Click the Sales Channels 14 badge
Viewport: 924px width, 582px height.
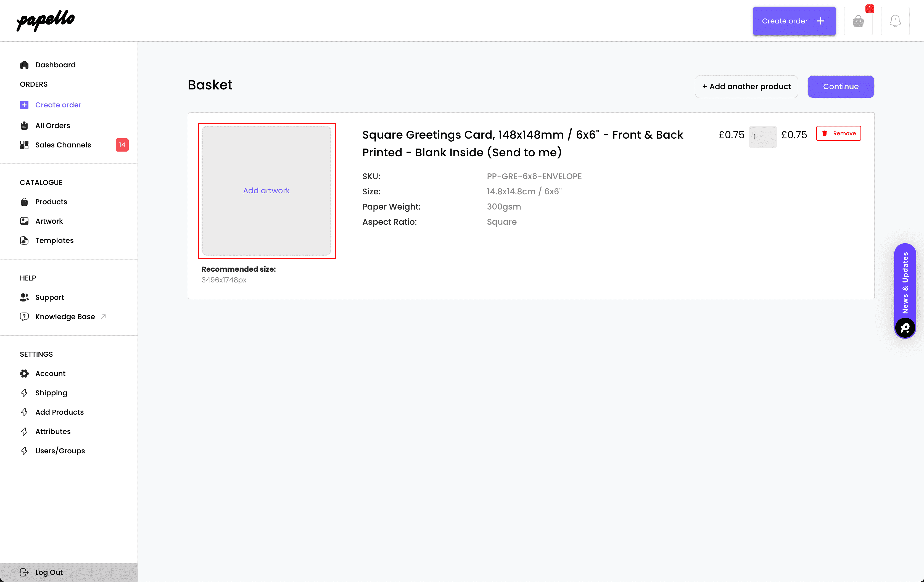tap(122, 145)
